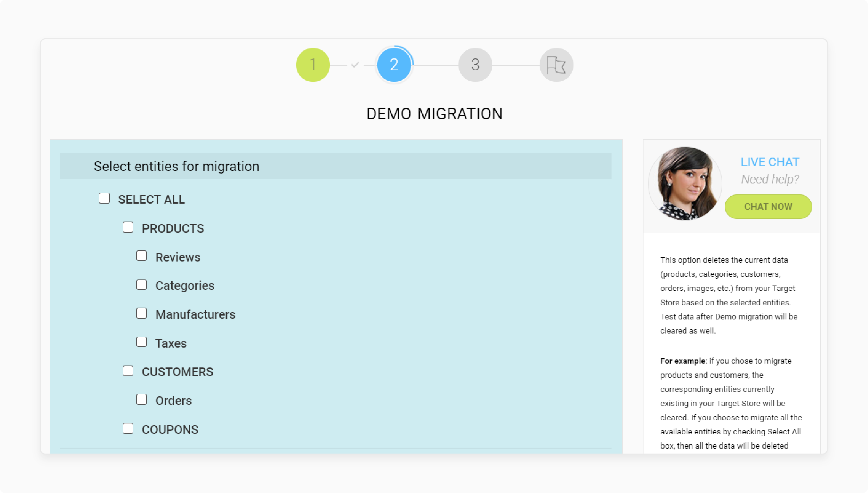The width and height of the screenshot is (868, 493).
Task: Tick the Orders checkbox
Action: (x=141, y=399)
